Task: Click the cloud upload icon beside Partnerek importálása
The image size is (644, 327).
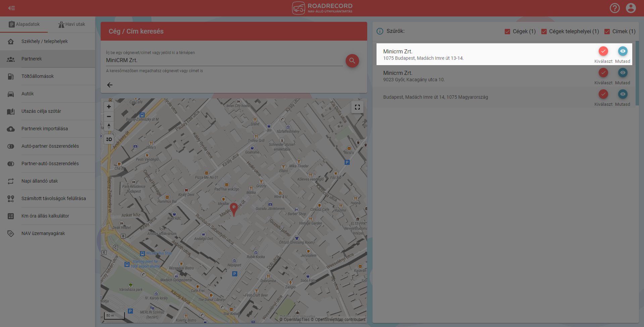Action: [x=11, y=129]
